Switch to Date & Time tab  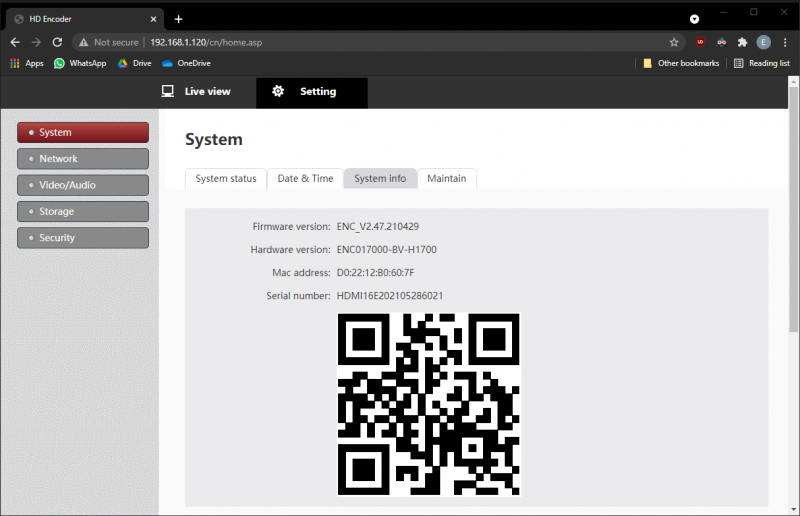305,178
